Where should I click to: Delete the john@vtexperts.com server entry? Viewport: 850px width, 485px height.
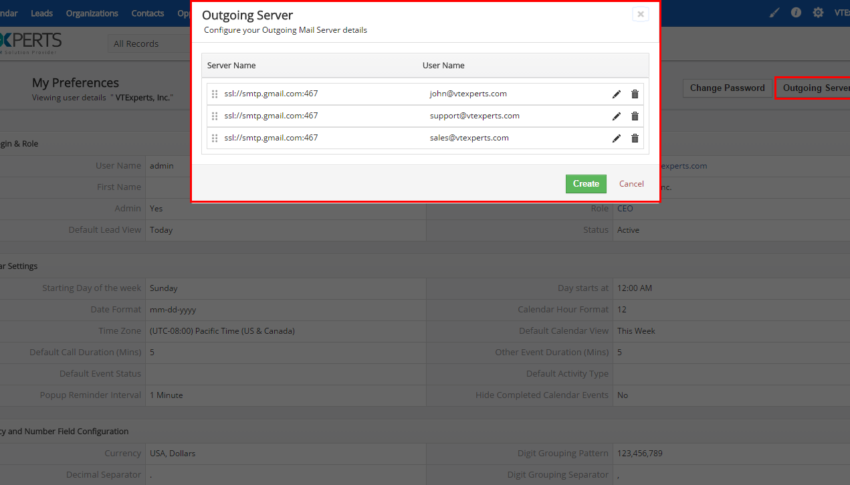coord(635,94)
